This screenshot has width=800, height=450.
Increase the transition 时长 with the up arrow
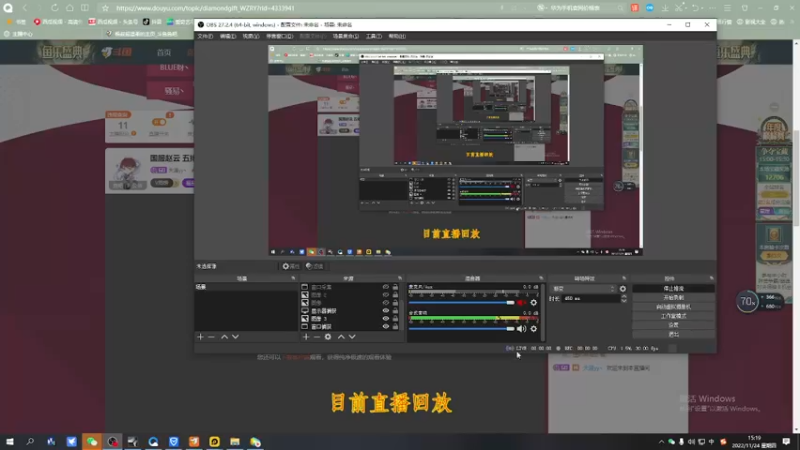point(623,296)
